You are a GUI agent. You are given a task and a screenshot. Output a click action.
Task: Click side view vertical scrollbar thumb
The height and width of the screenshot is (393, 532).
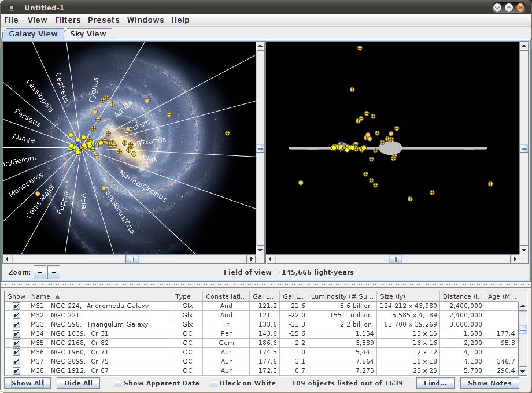(524, 148)
